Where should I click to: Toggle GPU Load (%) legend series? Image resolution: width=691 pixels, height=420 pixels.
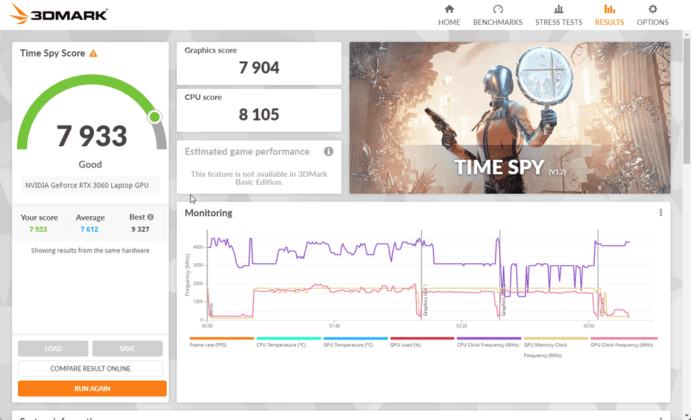point(411,344)
